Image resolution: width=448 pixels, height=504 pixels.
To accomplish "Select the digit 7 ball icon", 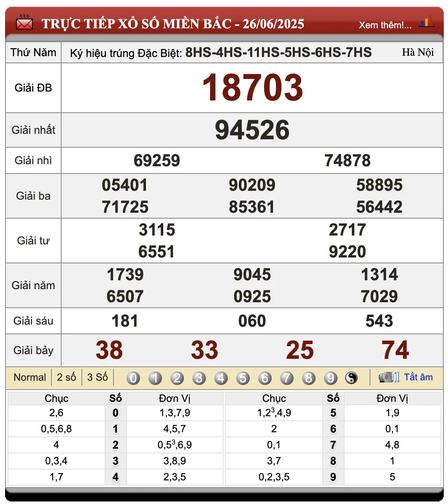I will (x=287, y=378).
